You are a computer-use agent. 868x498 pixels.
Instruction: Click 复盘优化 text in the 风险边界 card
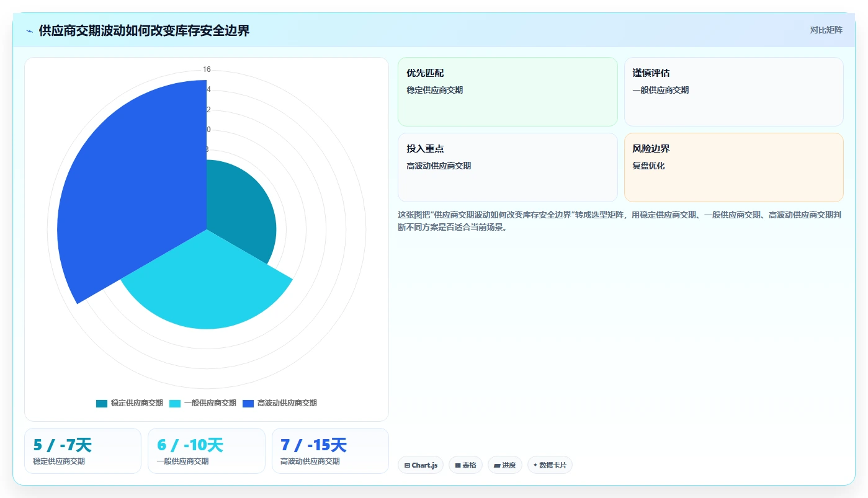click(648, 166)
